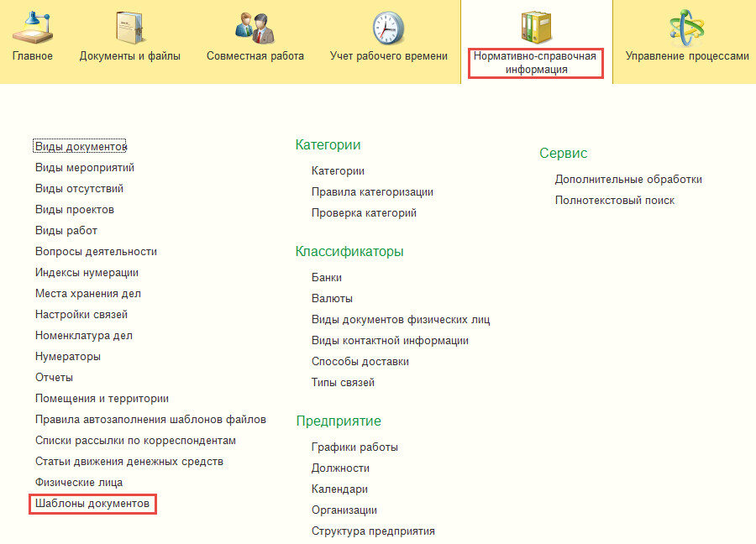Select the Нормативно-справочная информация tab label
The width and height of the screenshot is (756, 544).
tap(535, 63)
